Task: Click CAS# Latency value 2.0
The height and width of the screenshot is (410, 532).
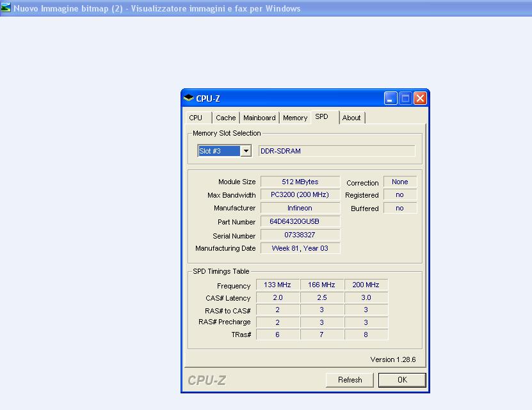Action: pyautogui.click(x=278, y=297)
